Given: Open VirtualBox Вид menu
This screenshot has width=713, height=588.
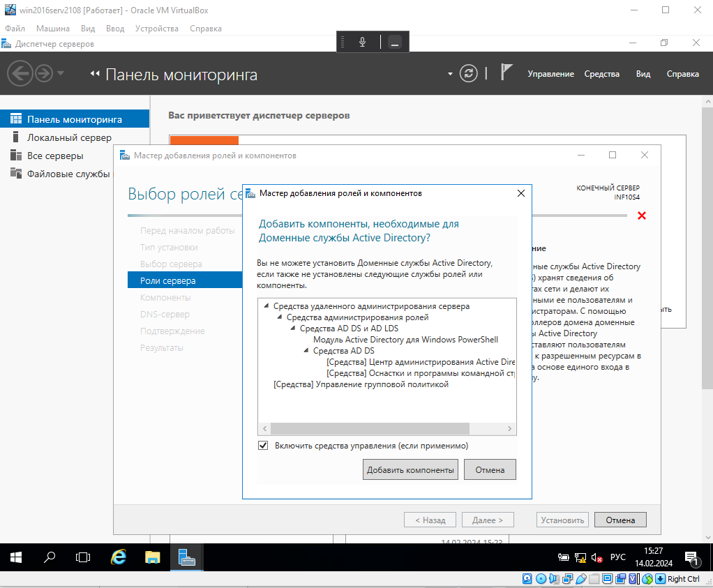Looking at the screenshot, I should tap(88, 28).
